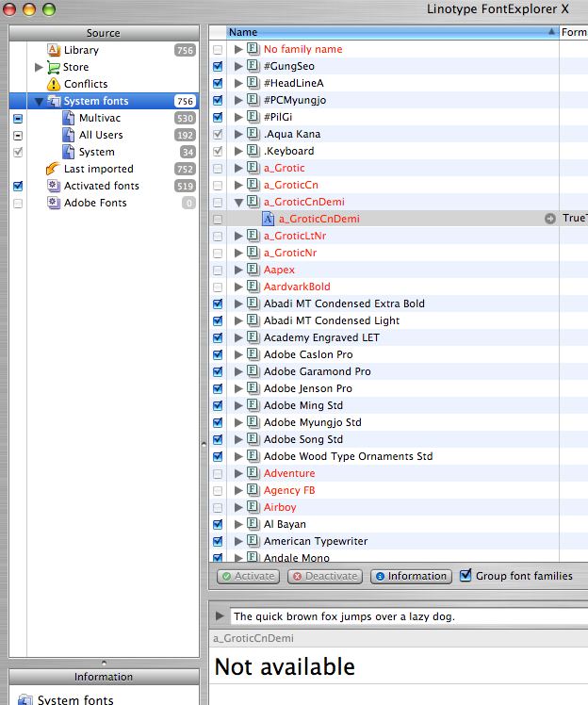Image resolution: width=588 pixels, height=705 pixels.
Task: Select the a_GroticNr row
Action: pos(399,253)
